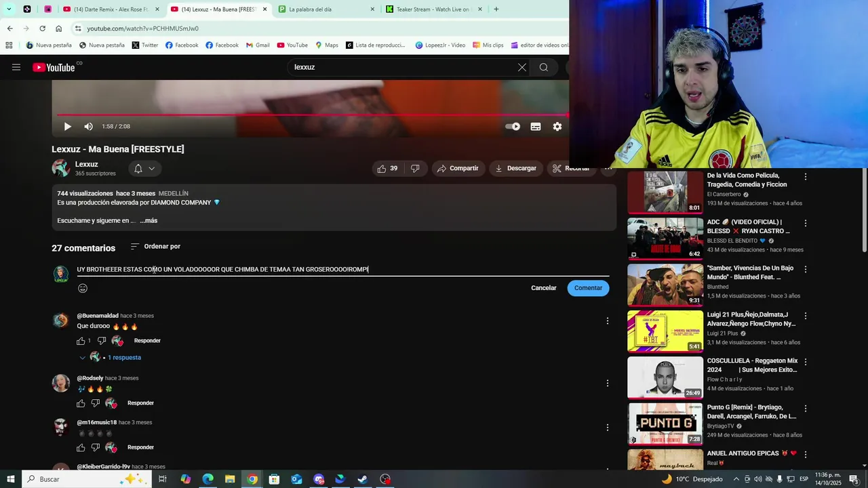Expand description with '...más'

(149, 220)
